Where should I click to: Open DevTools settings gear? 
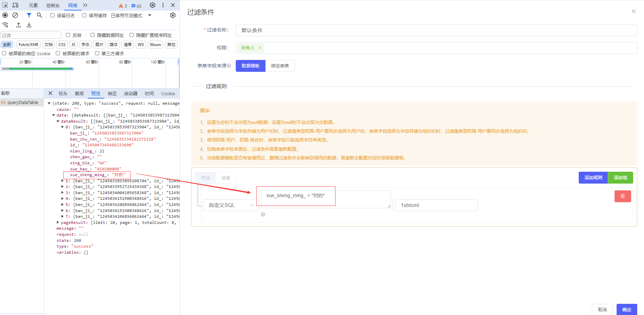tap(153, 5)
